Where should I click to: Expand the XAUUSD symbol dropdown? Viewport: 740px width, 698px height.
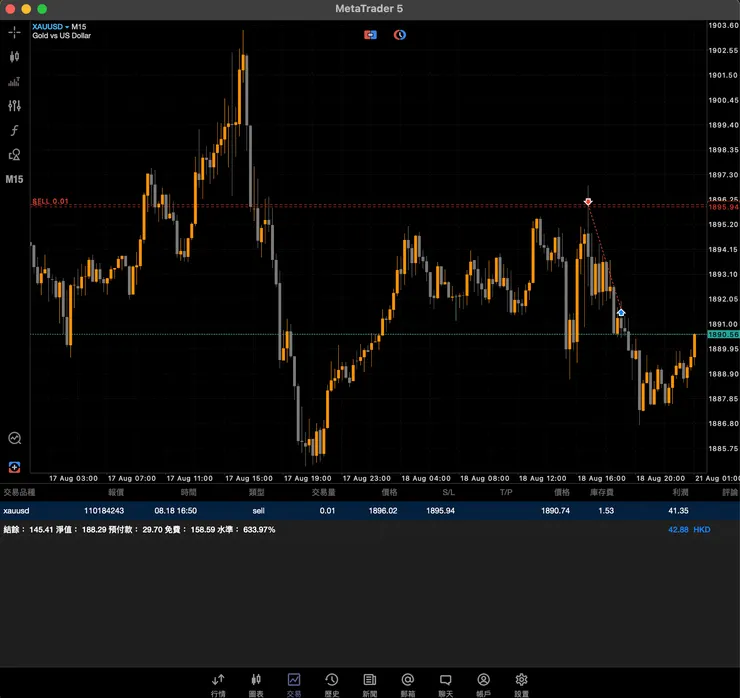[62, 26]
